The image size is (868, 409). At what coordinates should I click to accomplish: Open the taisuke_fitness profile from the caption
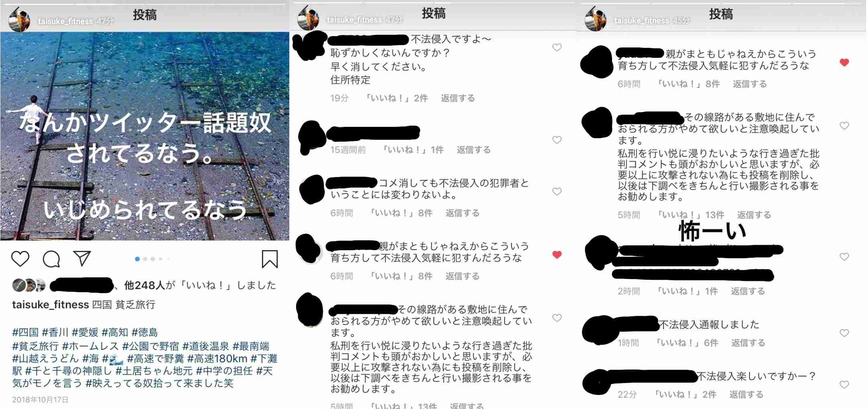(x=50, y=305)
